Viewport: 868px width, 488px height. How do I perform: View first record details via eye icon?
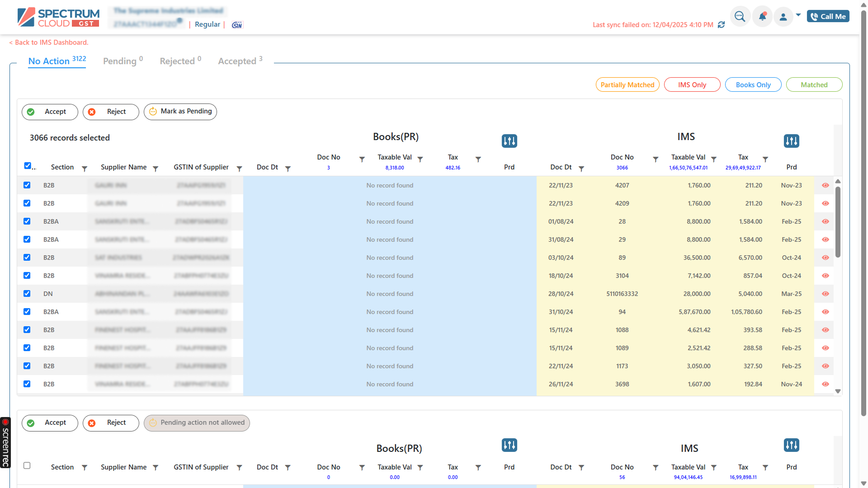tap(825, 185)
